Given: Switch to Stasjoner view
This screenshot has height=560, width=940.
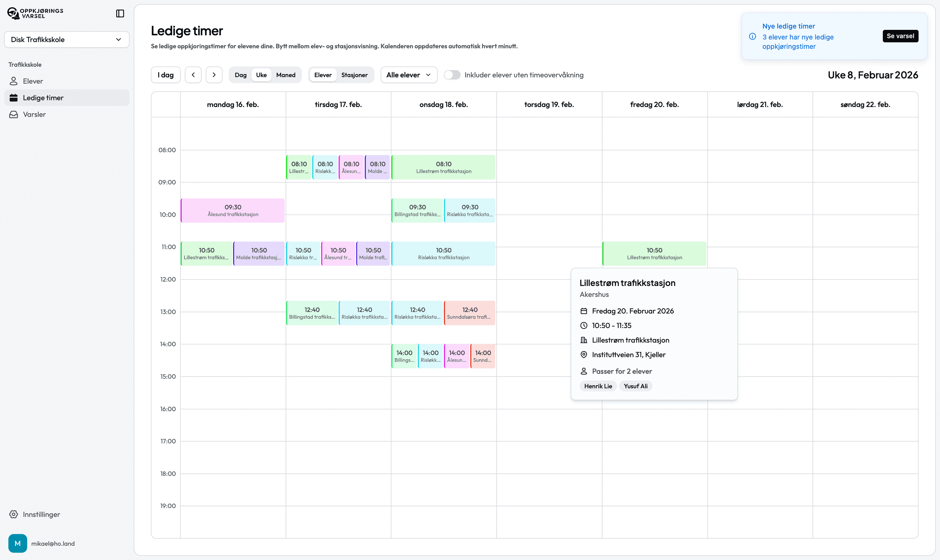Looking at the screenshot, I should 354,75.
